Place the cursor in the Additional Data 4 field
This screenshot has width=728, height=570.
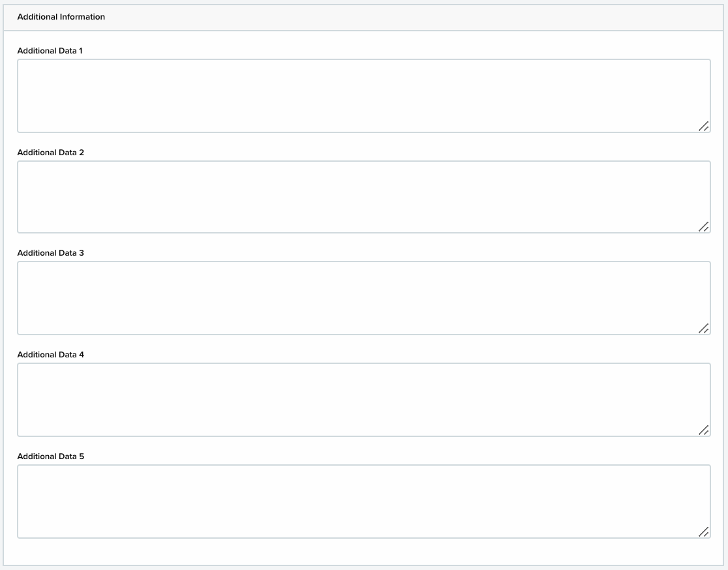point(364,400)
